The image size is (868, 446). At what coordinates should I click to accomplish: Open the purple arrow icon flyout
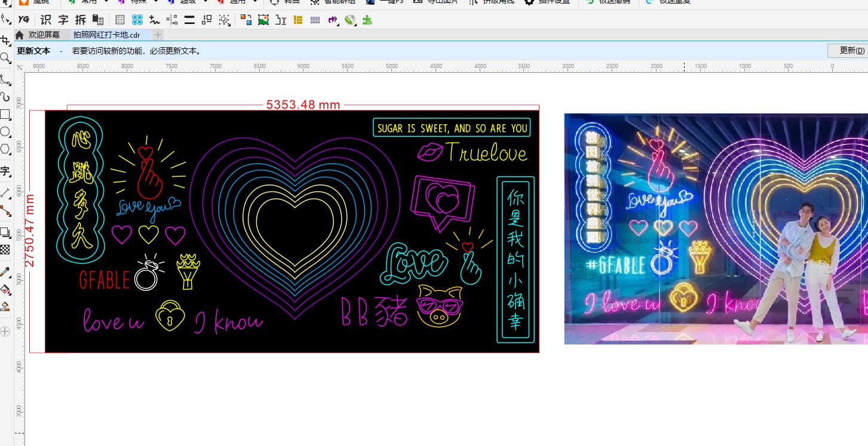(338, 24)
